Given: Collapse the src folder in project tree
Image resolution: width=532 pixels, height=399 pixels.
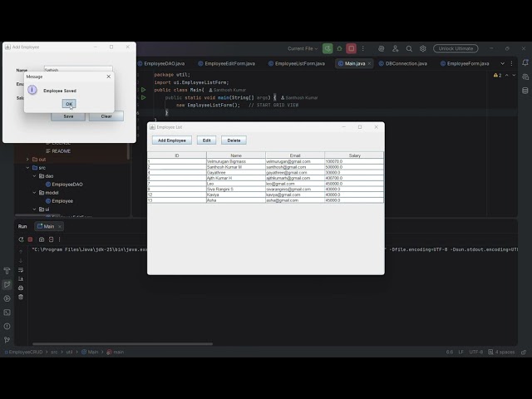Looking at the screenshot, I should [27, 168].
